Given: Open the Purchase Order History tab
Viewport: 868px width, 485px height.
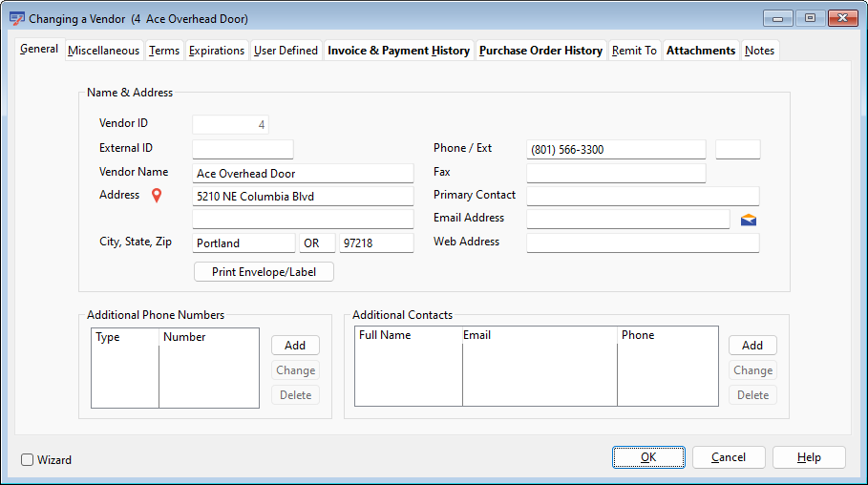Looking at the screenshot, I should [x=540, y=51].
